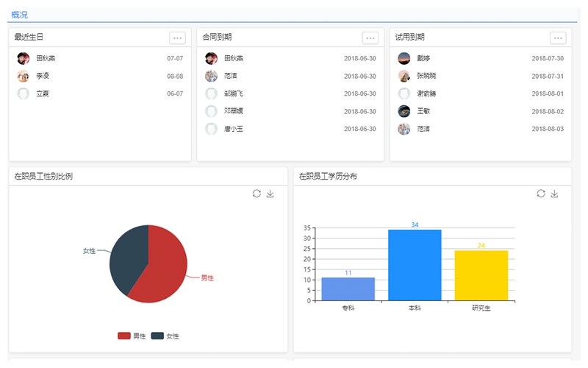Open 唐小玉 in the 合同到期 list
Image resolution: width=588 pixels, height=368 pixels.
(x=233, y=129)
